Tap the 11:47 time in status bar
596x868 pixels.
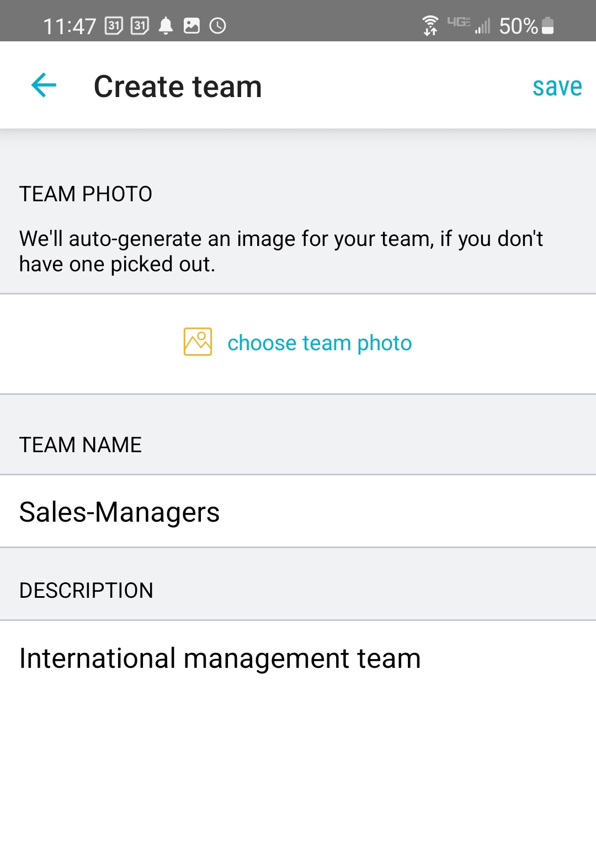point(70,26)
